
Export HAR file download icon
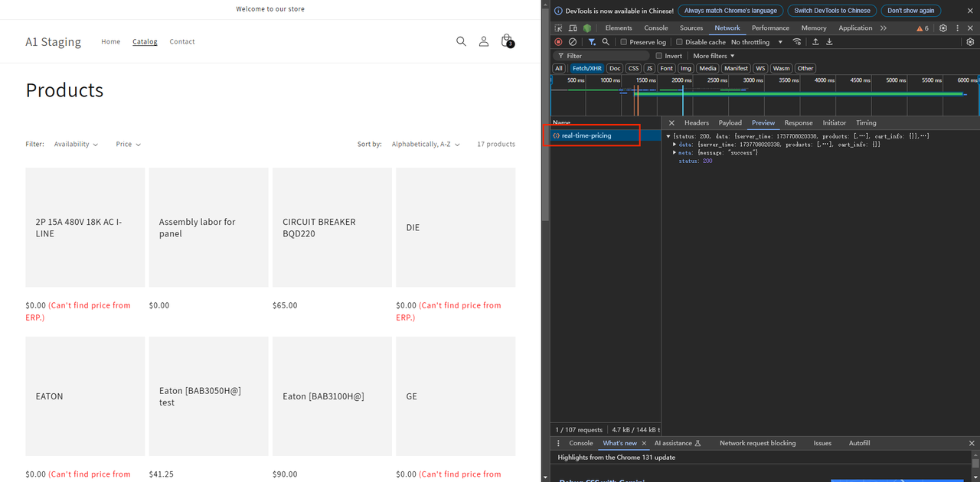tap(829, 42)
